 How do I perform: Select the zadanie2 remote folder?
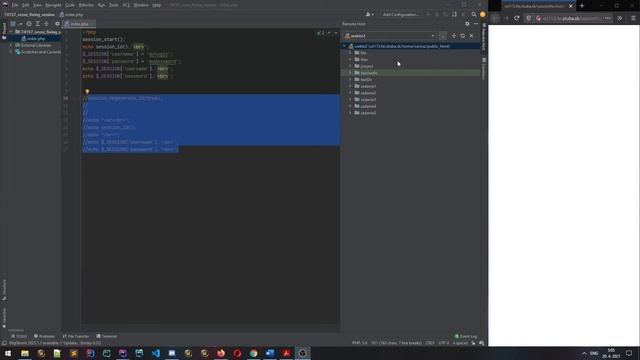click(x=368, y=93)
